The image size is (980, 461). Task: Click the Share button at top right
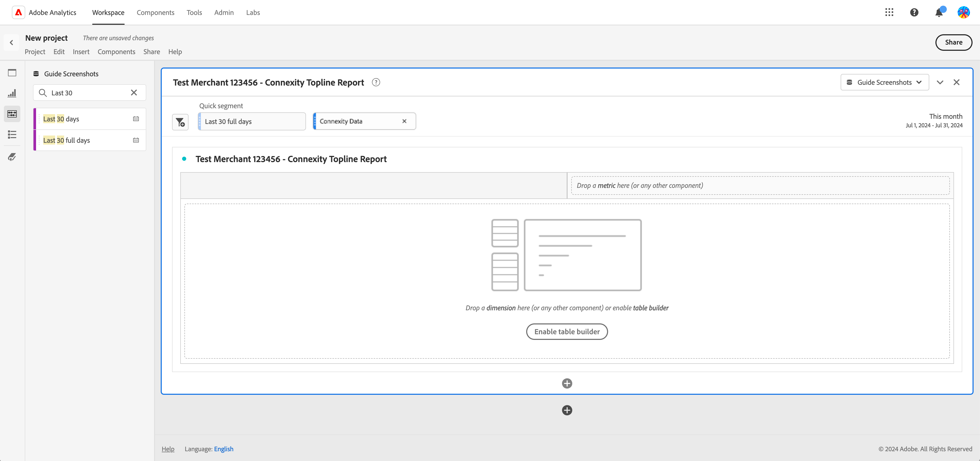click(x=953, y=42)
